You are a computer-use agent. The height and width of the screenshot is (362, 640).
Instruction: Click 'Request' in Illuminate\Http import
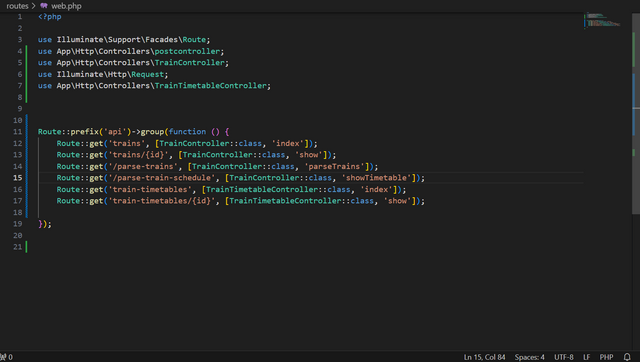147,74
